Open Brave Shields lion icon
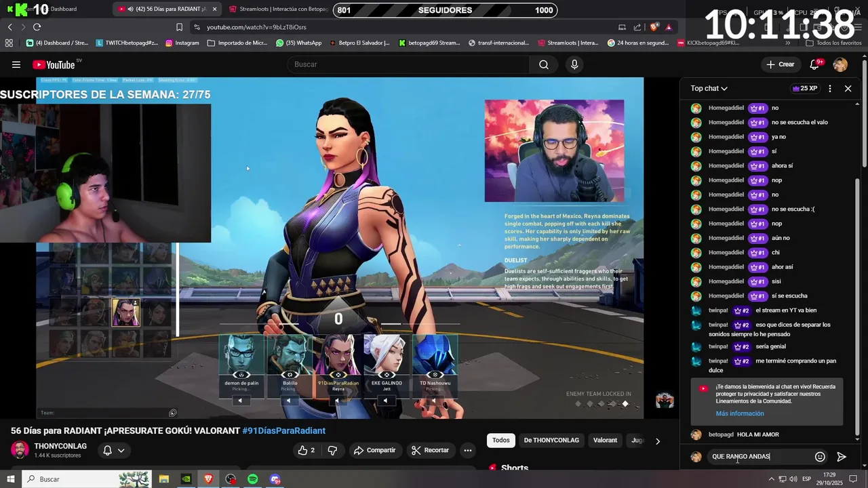868x488 pixels. point(654,27)
